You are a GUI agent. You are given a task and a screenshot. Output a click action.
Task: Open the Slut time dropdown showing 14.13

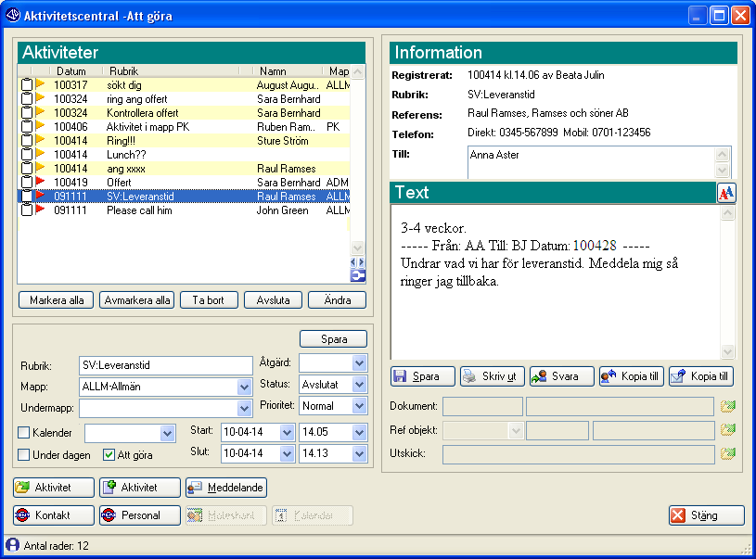(x=359, y=453)
